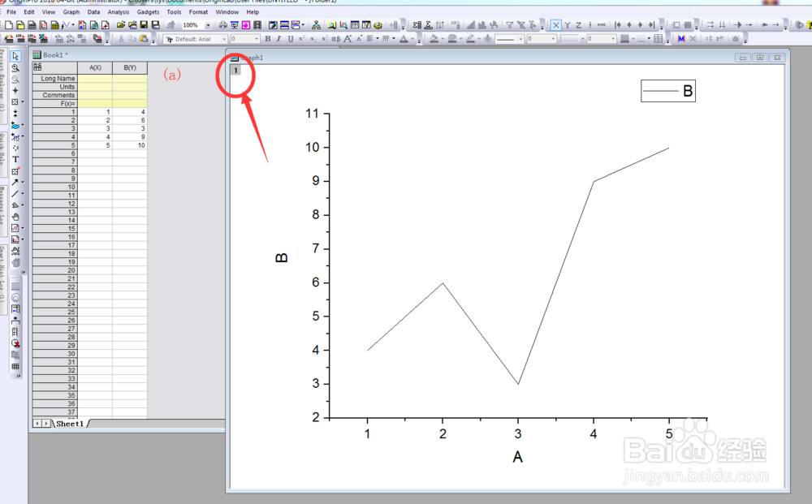Open the File menu
The height and width of the screenshot is (504, 812).
click(11, 12)
